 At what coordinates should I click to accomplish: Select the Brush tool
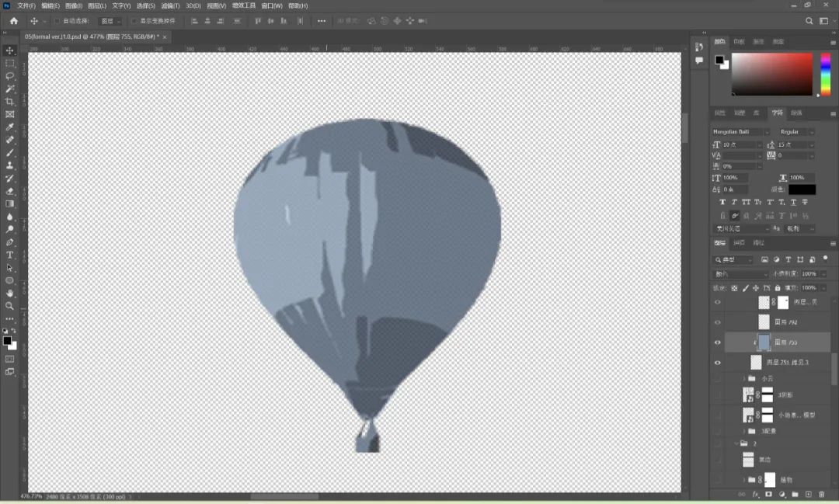coord(9,153)
